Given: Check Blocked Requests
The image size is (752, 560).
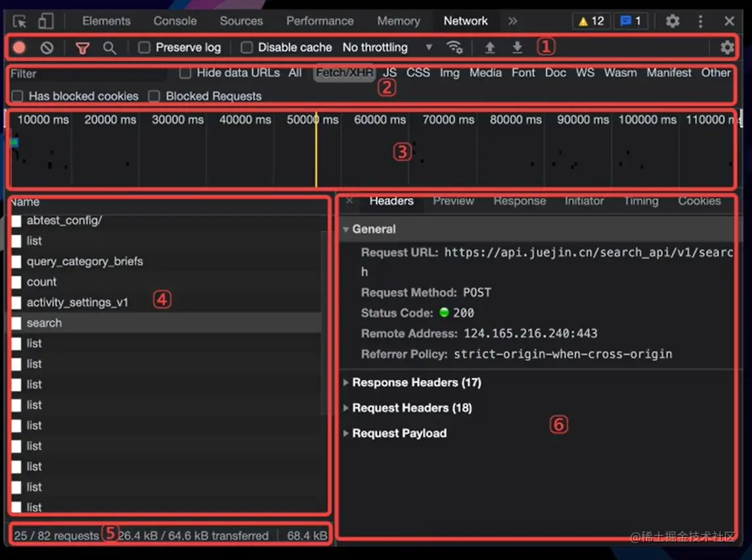Looking at the screenshot, I should coord(154,97).
